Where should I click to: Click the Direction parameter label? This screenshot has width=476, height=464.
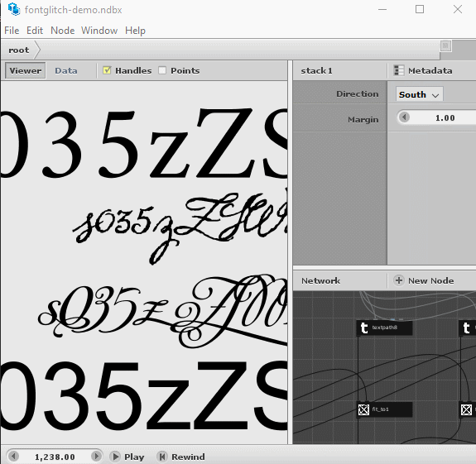click(358, 94)
